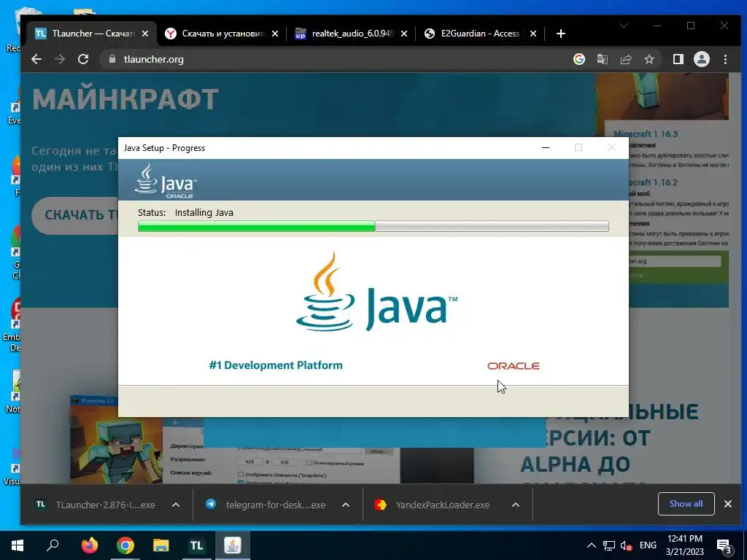Screen dimensions: 747x560
Task: Open the TLauncher-2.876 exe download item
Action: pyautogui.click(x=96, y=505)
